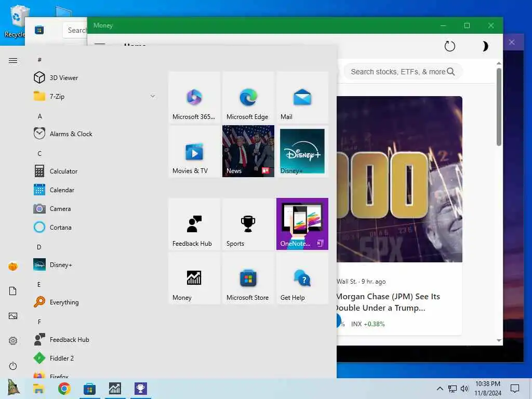Image resolution: width=532 pixels, height=399 pixels.
Task: Jump to letter E section header
Action: pyautogui.click(x=39, y=284)
